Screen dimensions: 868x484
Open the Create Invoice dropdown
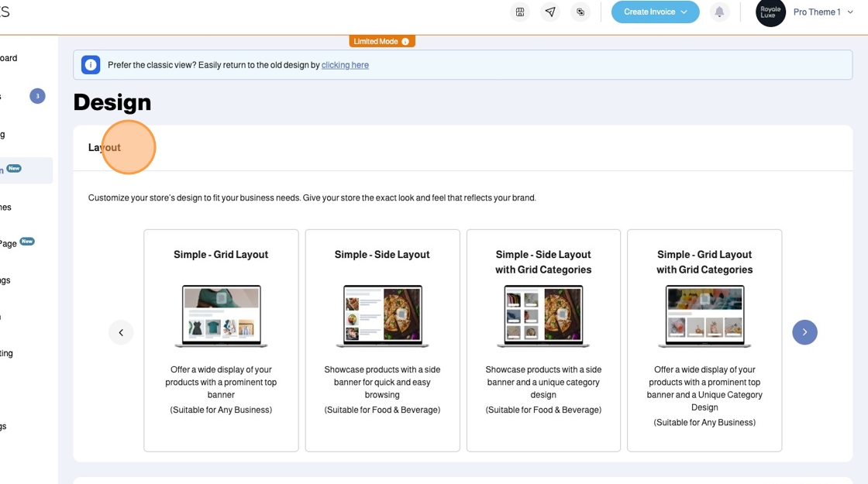655,12
